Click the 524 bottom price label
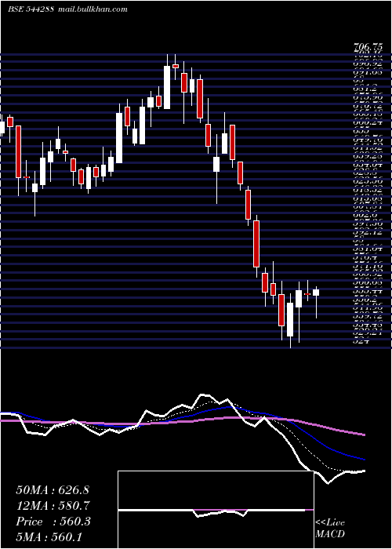Screen dimensions: 392x549 (x=361, y=340)
